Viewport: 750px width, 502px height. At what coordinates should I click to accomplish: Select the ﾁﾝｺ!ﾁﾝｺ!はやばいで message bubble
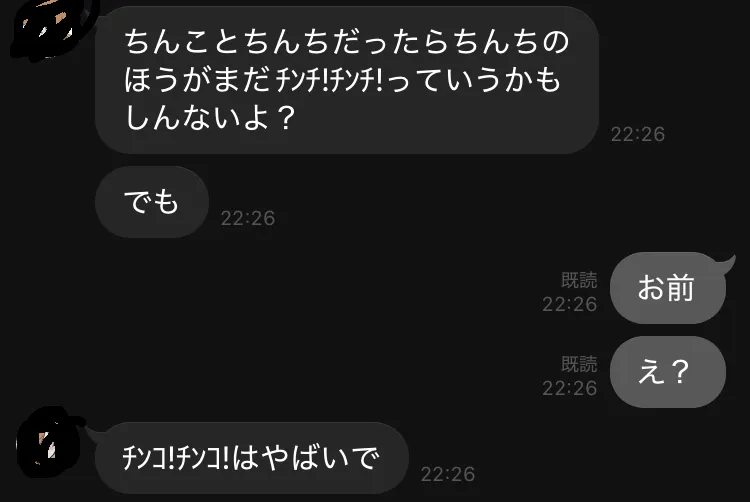coord(252,458)
